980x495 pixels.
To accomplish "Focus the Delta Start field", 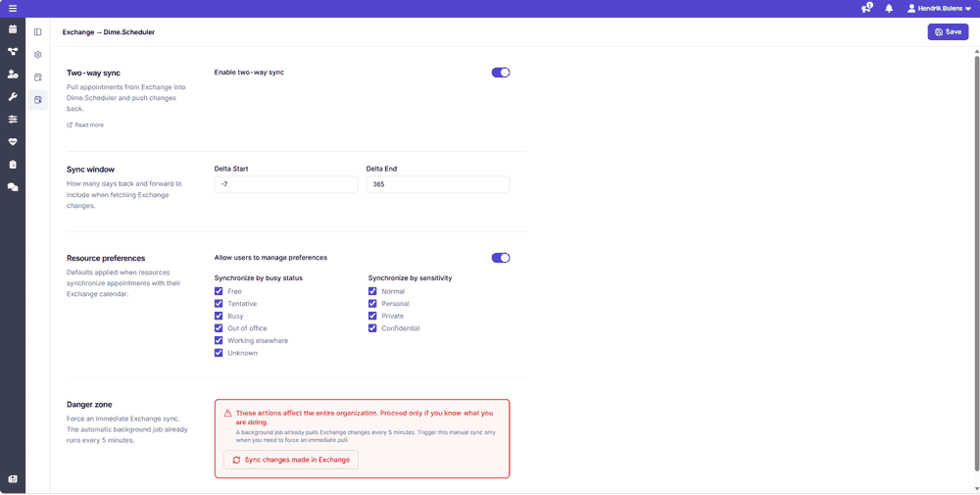I will coord(286,184).
